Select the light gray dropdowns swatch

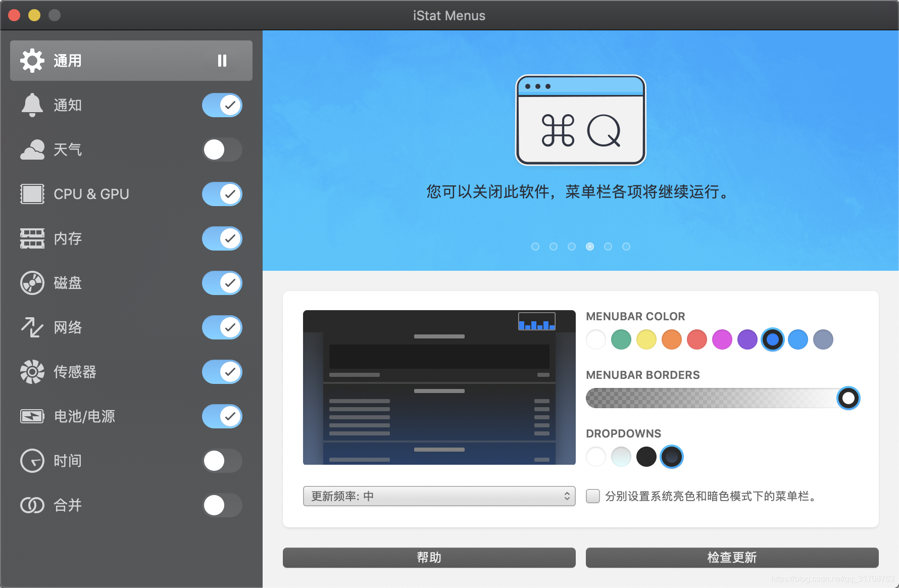coord(621,457)
